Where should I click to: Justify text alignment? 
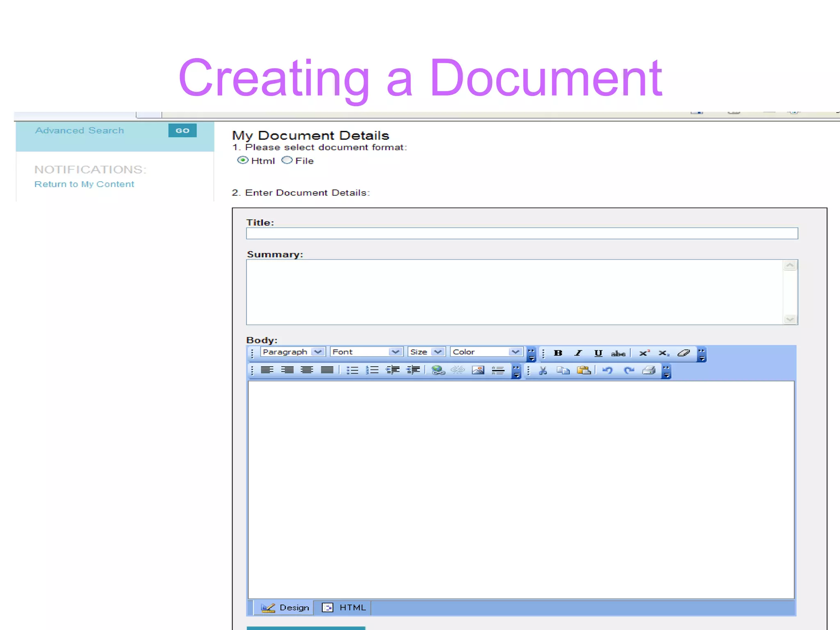(x=327, y=370)
